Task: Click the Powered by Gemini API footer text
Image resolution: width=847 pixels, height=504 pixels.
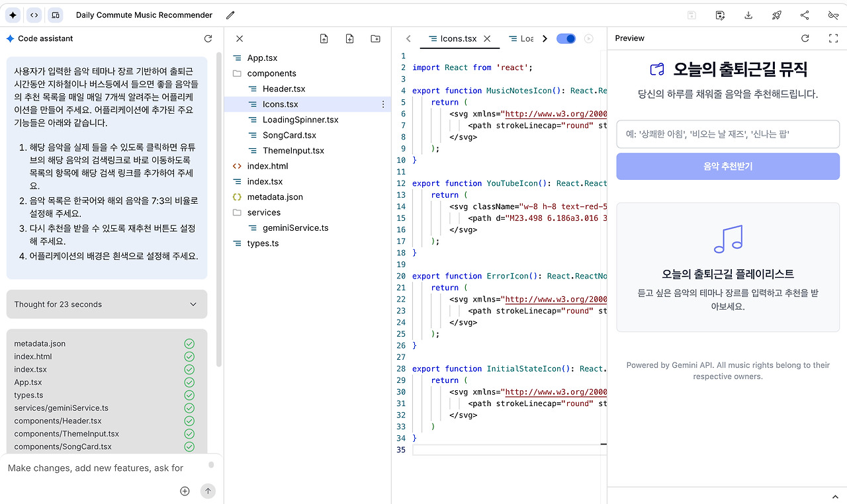Action: [728, 370]
